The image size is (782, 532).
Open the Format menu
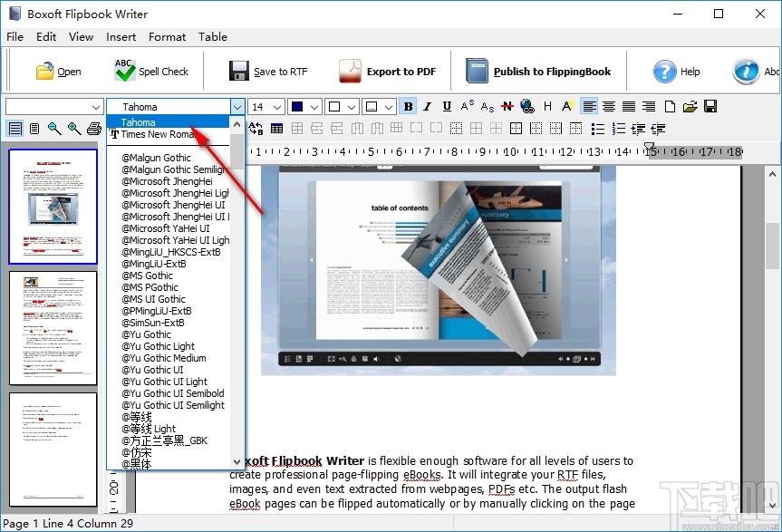pos(167,37)
